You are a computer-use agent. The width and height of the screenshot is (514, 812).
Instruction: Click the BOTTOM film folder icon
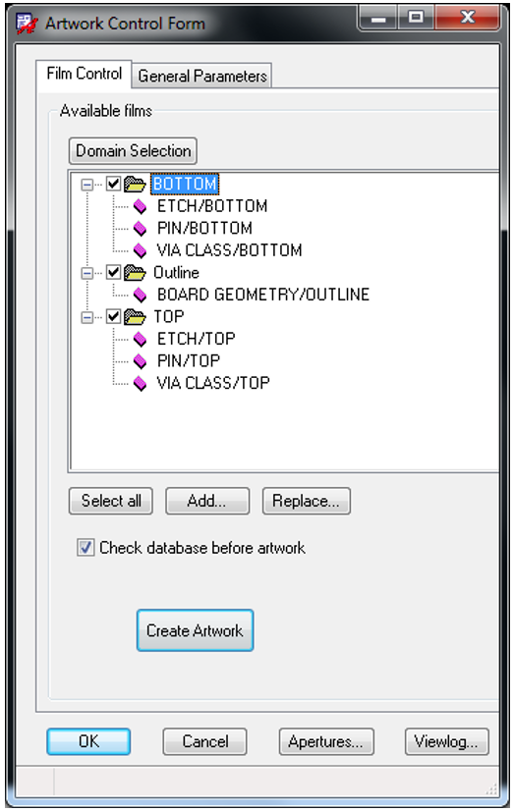click(x=135, y=184)
